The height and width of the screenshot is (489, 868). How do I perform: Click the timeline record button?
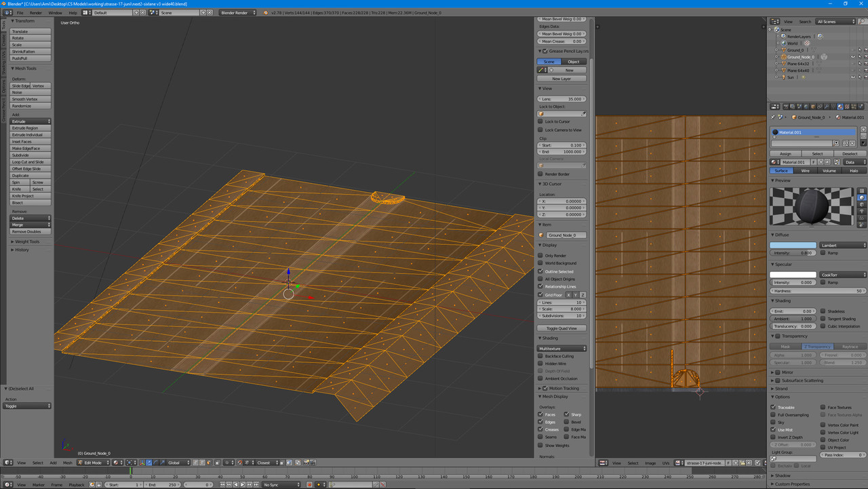tap(310, 484)
